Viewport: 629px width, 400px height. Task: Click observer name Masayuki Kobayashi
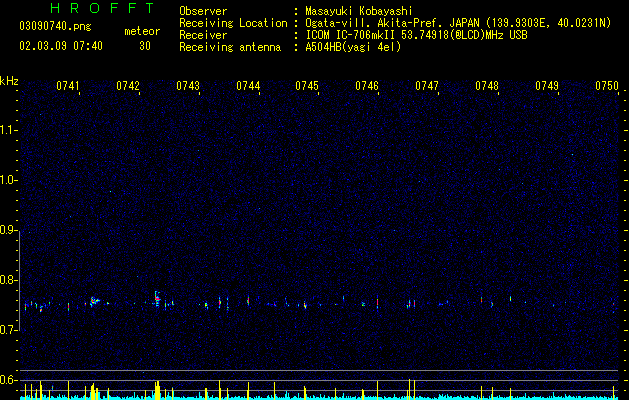point(359,11)
